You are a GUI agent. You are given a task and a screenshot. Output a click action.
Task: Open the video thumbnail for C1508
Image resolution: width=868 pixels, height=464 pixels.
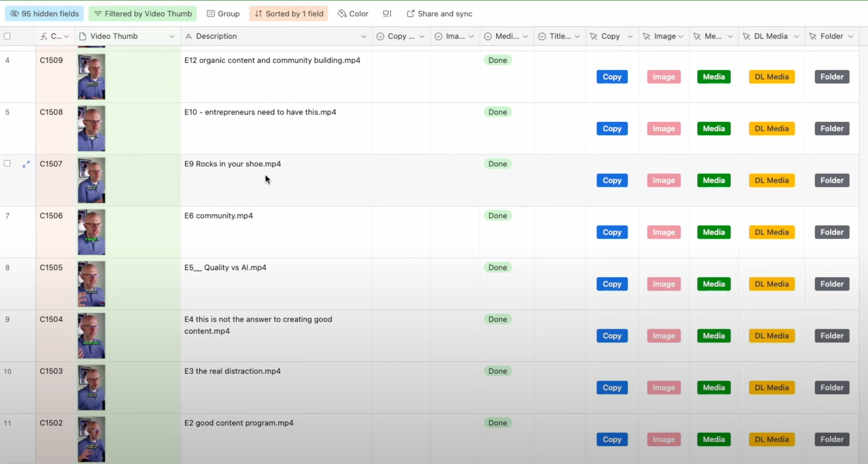[91, 128]
